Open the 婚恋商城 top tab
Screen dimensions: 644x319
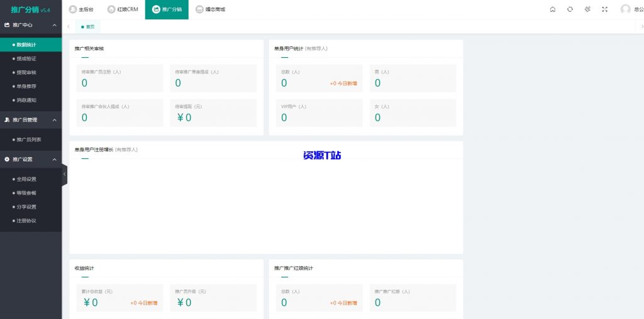point(210,9)
